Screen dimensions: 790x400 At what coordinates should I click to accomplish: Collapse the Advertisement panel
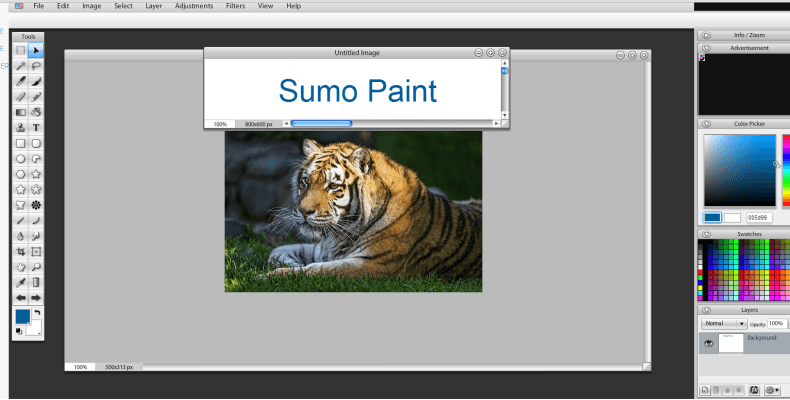pos(706,48)
